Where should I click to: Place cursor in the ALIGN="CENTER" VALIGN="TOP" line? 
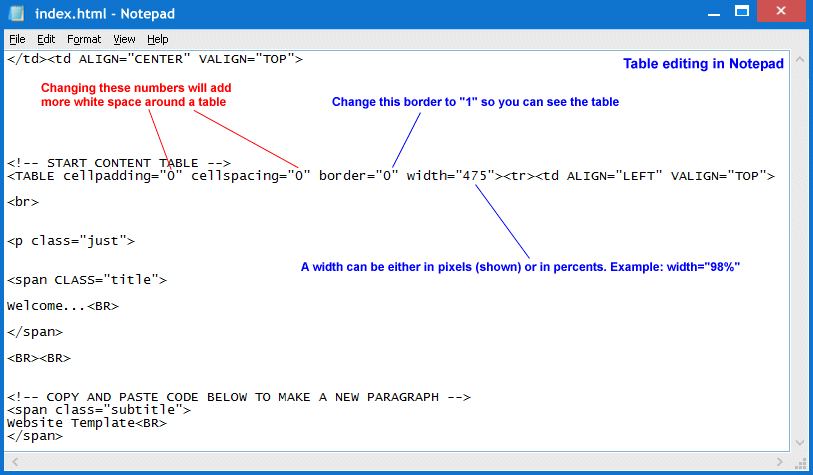[x=155, y=59]
